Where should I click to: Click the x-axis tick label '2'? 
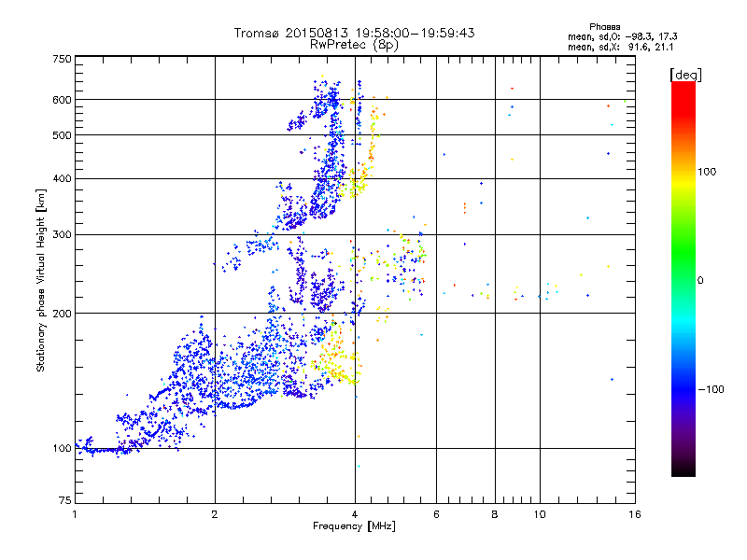pos(215,514)
